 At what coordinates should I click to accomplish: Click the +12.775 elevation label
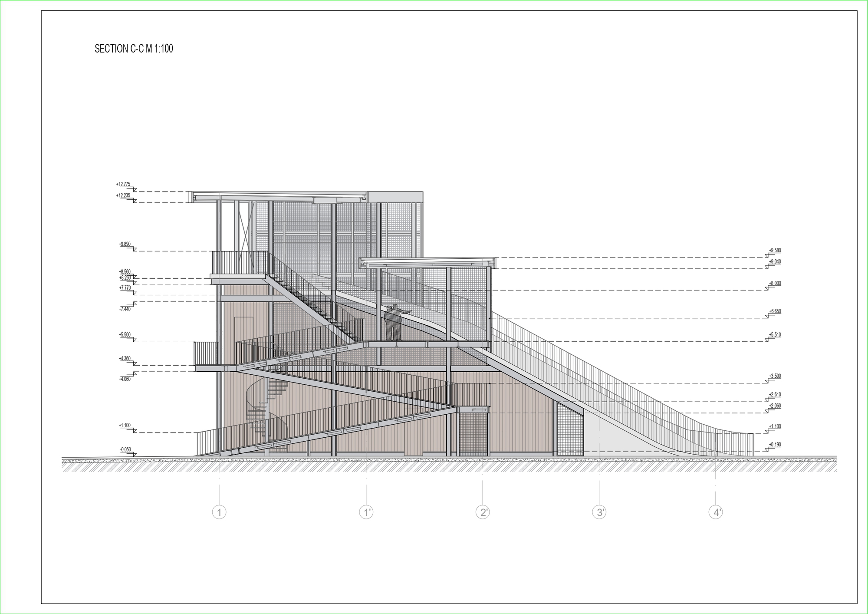tap(123, 185)
